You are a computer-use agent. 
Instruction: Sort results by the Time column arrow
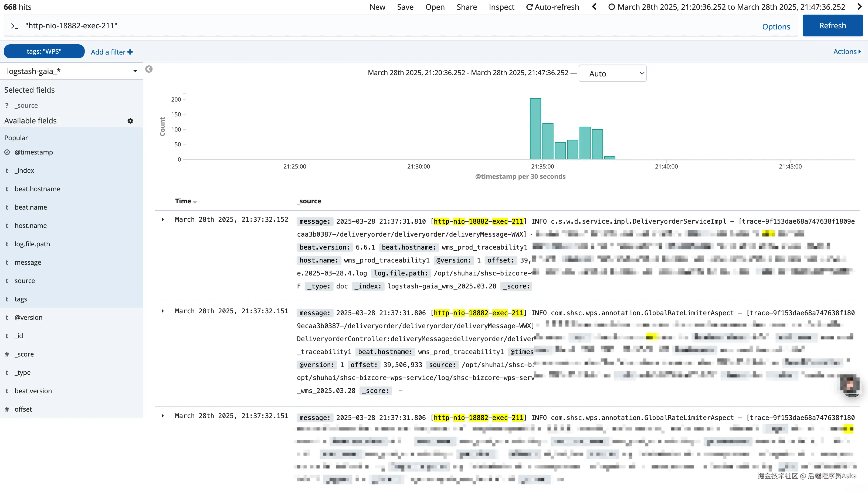tap(195, 202)
